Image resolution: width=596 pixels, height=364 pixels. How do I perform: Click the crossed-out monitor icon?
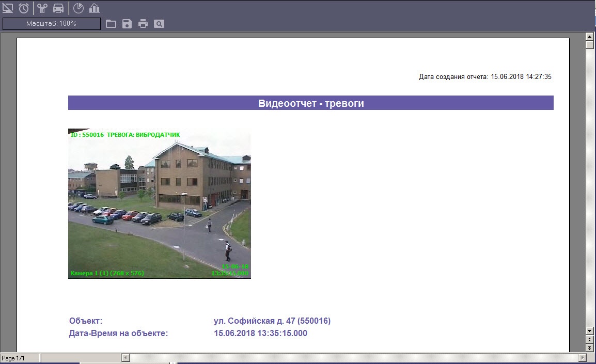[x=8, y=8]
